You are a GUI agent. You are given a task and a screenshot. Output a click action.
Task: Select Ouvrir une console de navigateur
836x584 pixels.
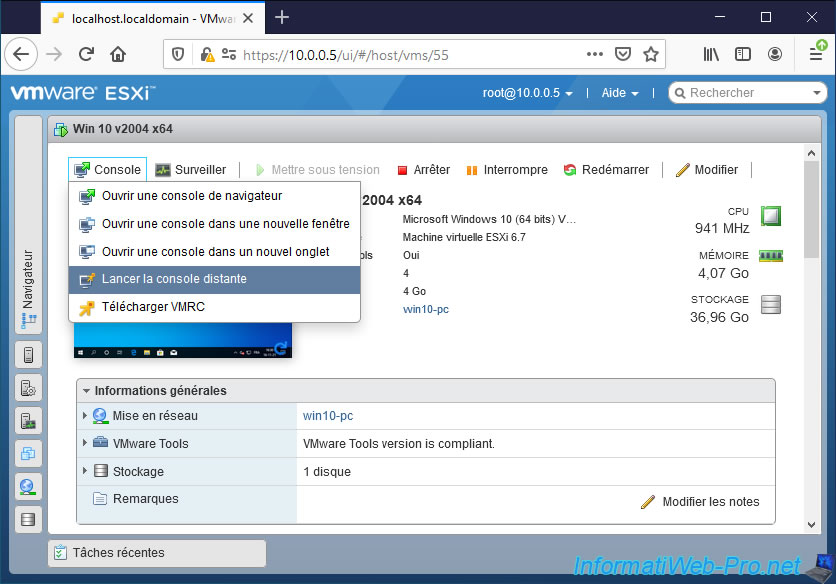[x=214, y=196]
